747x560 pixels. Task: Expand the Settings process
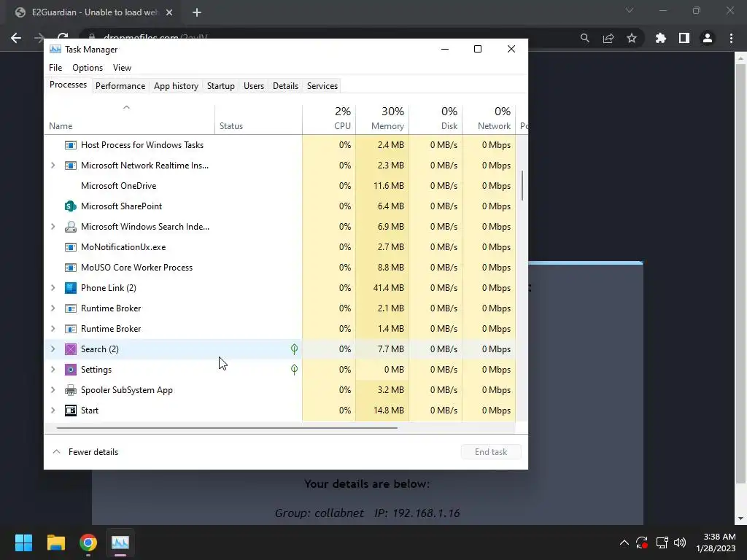pos(53,370)
